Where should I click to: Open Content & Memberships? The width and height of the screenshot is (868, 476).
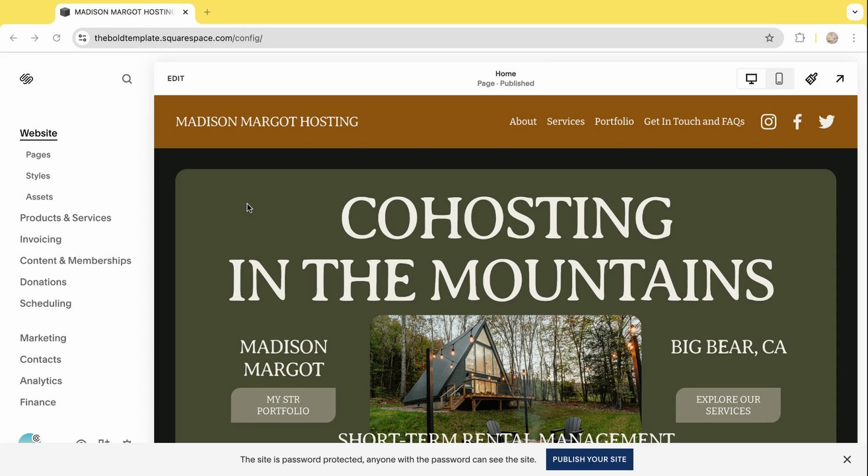tap(75, 260)
